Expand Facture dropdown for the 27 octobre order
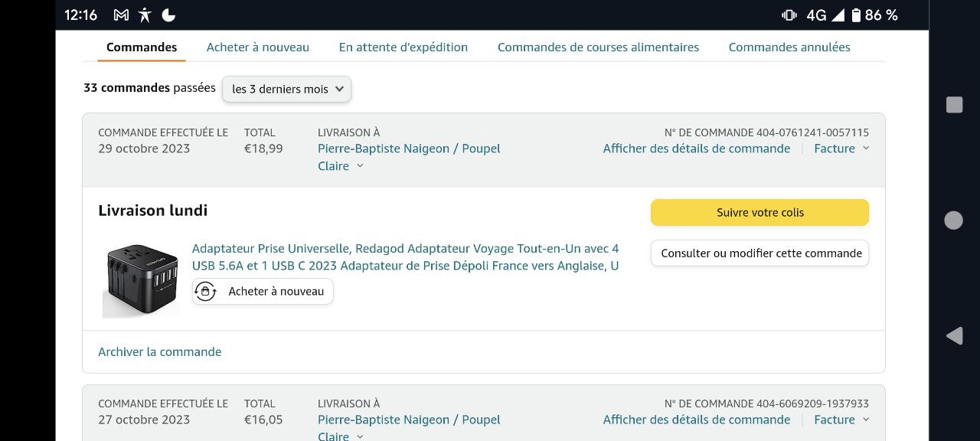This screenshot has width=980, height=441. click(841, 420)
